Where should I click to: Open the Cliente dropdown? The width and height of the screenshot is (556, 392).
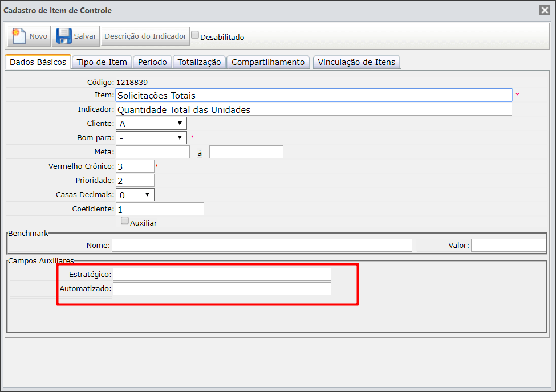[152, 123]
